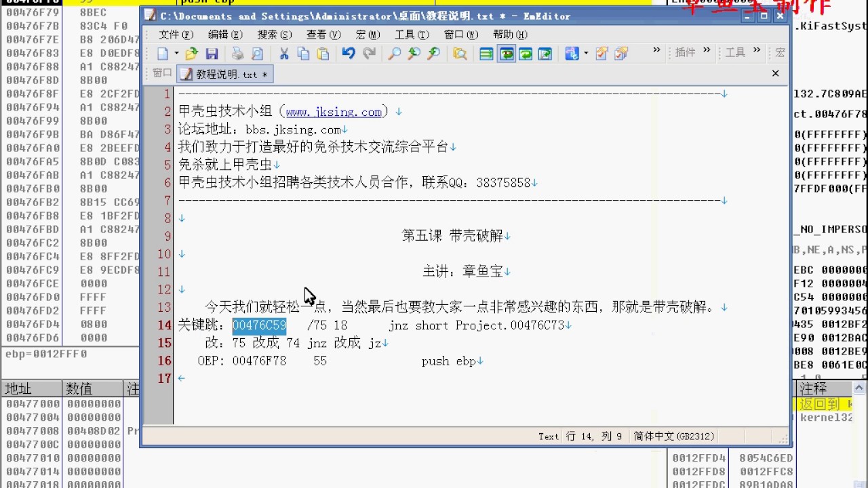Image resolution: width=868 pixels, height=488 pixels.
Task: Click the Print icon
Action: pos(237,54)
